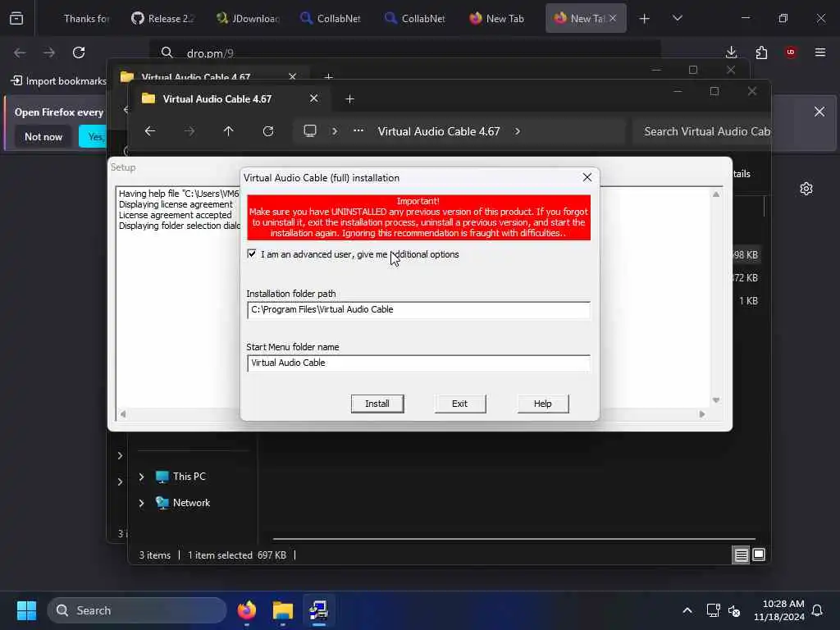The image size is (840, 630).
Task: Add a new File Explorer tab
Action: click(x=349, y=99)
